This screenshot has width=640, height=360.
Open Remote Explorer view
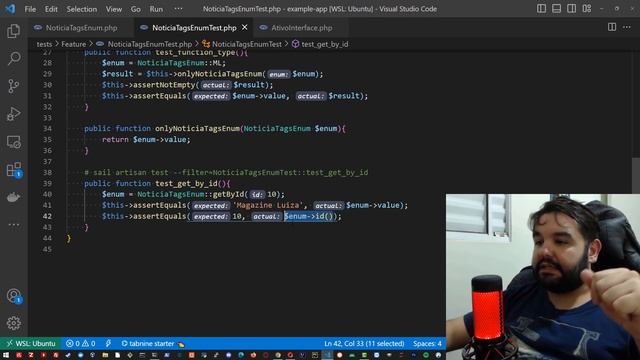pos(13,142)
